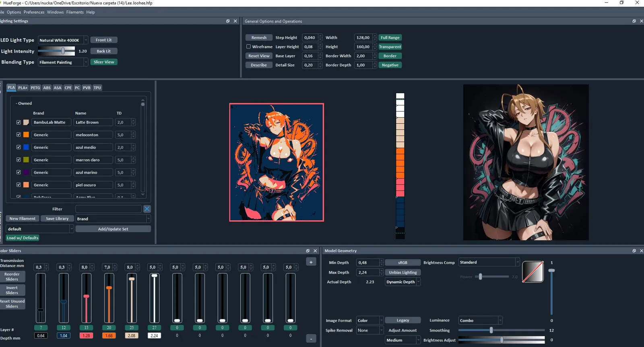Switch to the PETG filament tab
The height and width of the screenshot is (347, 644).
(x=35, y=87)
